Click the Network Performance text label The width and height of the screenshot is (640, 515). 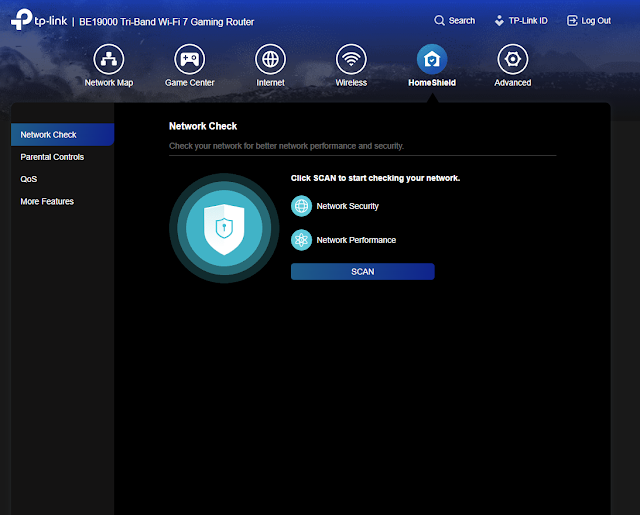pos(356,240)
